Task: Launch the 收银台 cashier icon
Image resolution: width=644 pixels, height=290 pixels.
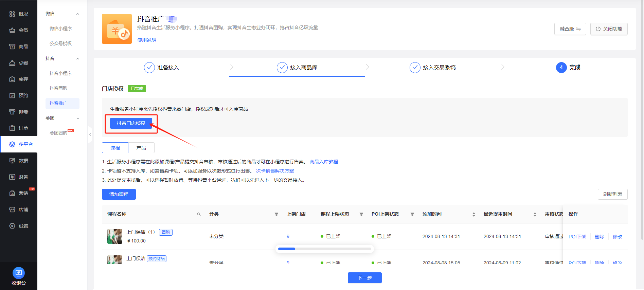Action: click(19, 273)
